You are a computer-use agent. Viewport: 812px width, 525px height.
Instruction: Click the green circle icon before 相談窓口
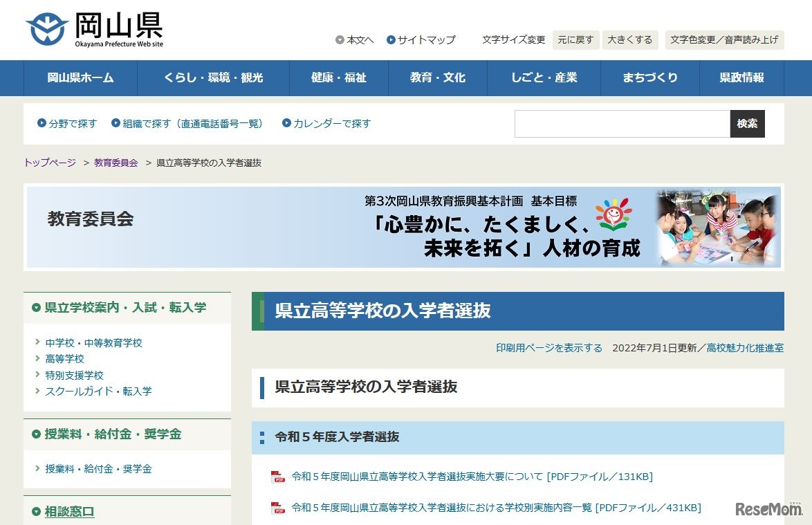click(x=36, y=511)
